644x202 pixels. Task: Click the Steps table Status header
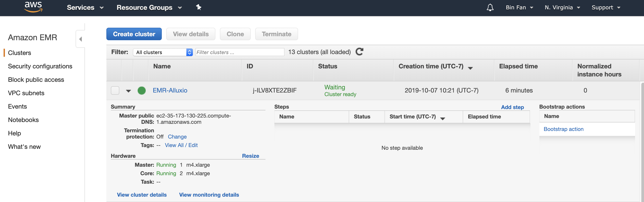(362, 116)
